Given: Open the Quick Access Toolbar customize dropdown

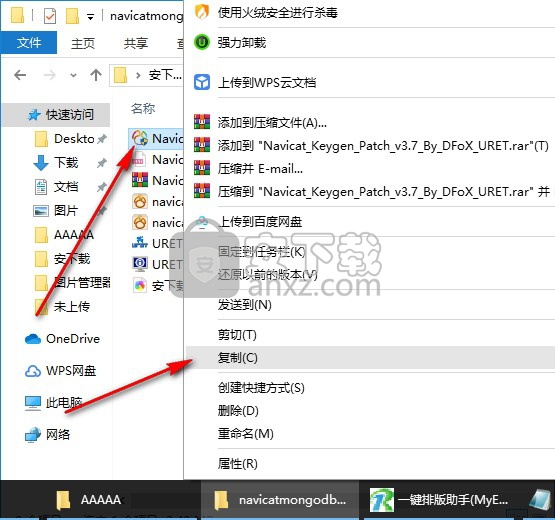Looking at the screenshot, I should pyautogui.click(x=91, y=17).
